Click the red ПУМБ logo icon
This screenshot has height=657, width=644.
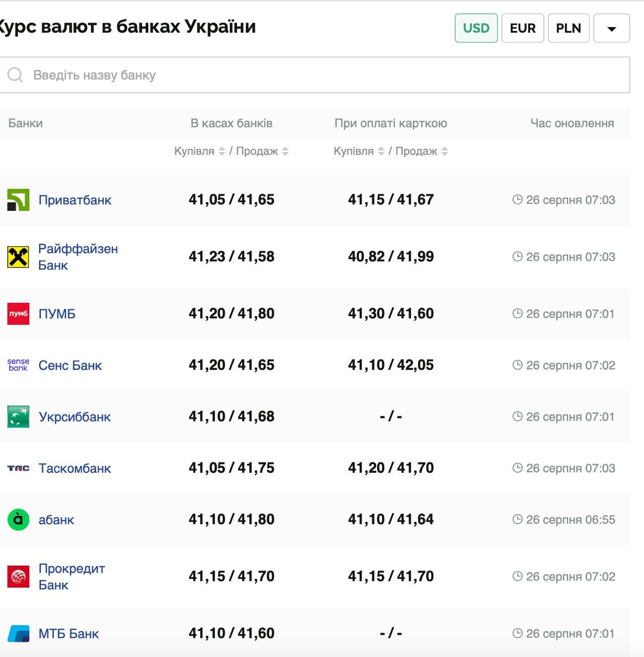pyautogui.click(x=18, y=314)
